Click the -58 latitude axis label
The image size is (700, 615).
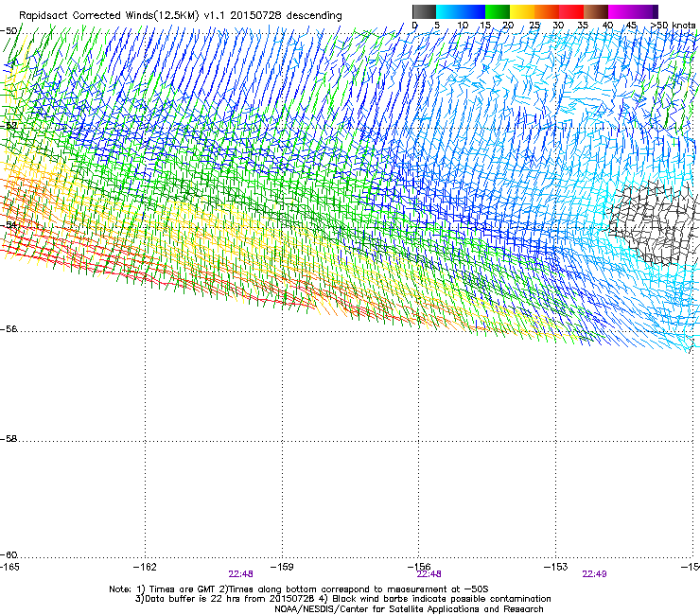click(x=9, y=439)
